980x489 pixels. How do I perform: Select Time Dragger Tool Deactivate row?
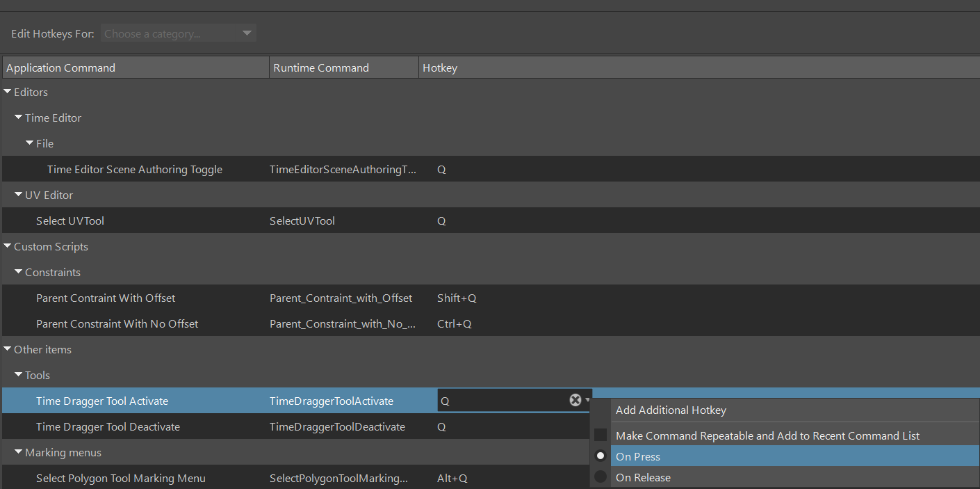click(108, 426)
